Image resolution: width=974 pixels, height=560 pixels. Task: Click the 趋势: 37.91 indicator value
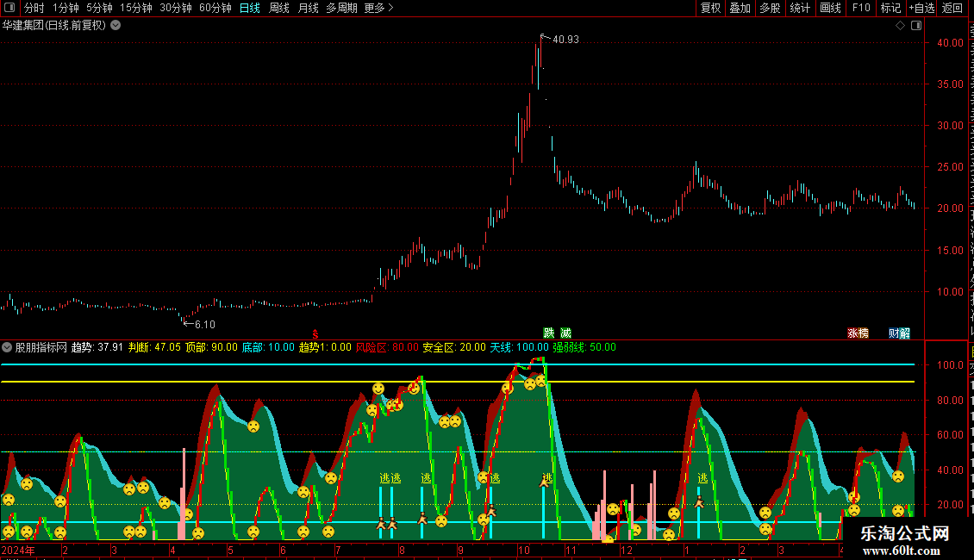(x=97, y=347)
